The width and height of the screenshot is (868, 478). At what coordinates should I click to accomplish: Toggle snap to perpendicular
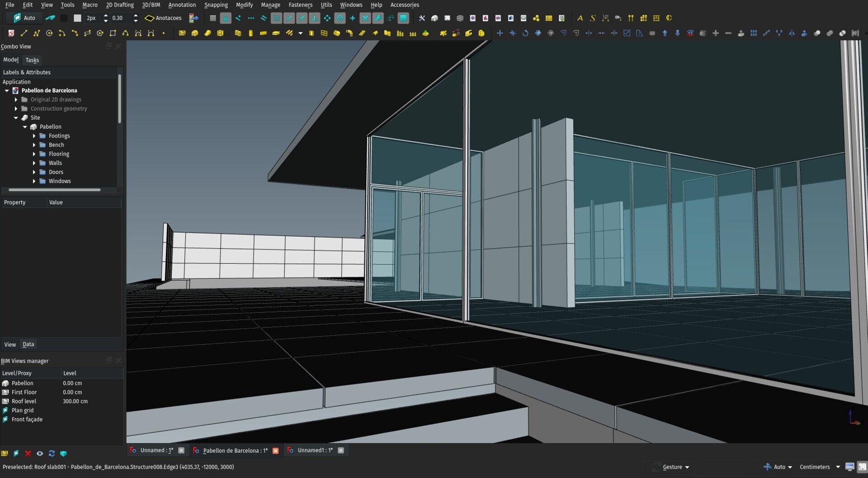[x=314, y=18]
